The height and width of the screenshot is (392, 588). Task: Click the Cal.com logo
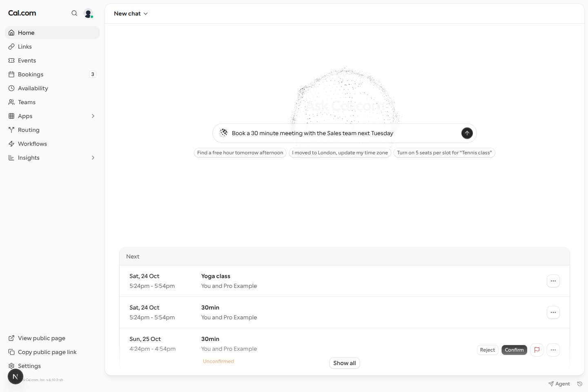click(22, 13)
